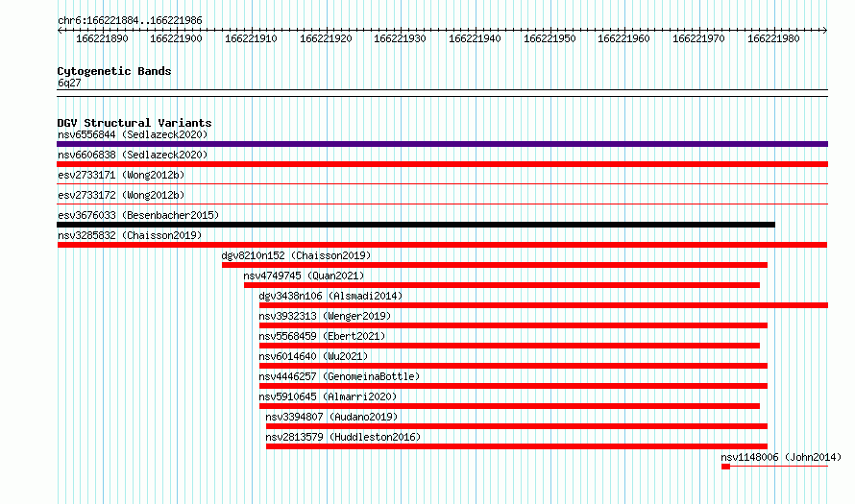The width and height of the screenshot is (855, 504).
Task: Open nsv3394807 (Audano2019) variant label
Action: pyautogui.click(x=331, y=417)
